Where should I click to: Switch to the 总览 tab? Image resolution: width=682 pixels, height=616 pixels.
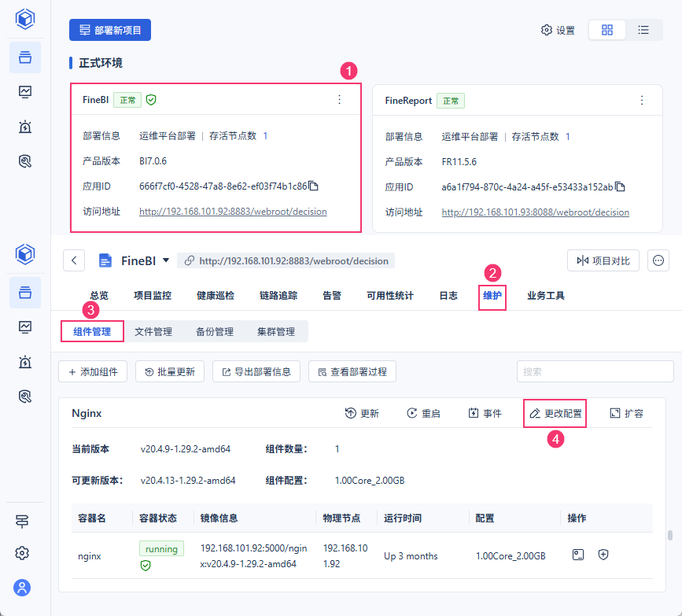point(99,296)
